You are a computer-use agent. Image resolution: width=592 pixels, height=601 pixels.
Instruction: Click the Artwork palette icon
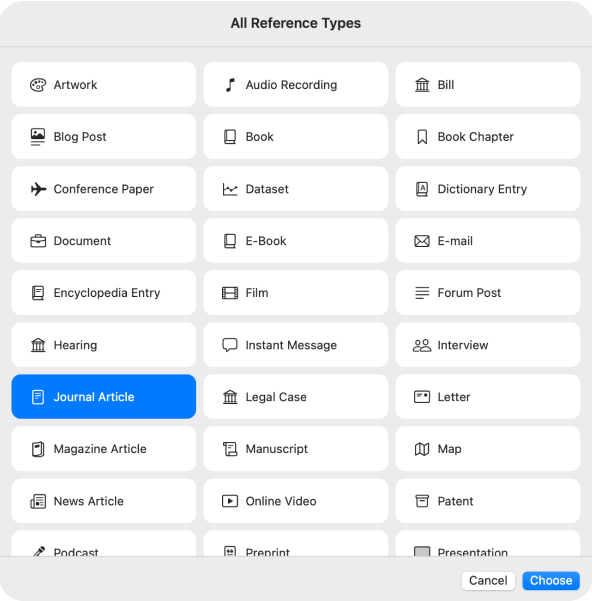tap(38, 85)
